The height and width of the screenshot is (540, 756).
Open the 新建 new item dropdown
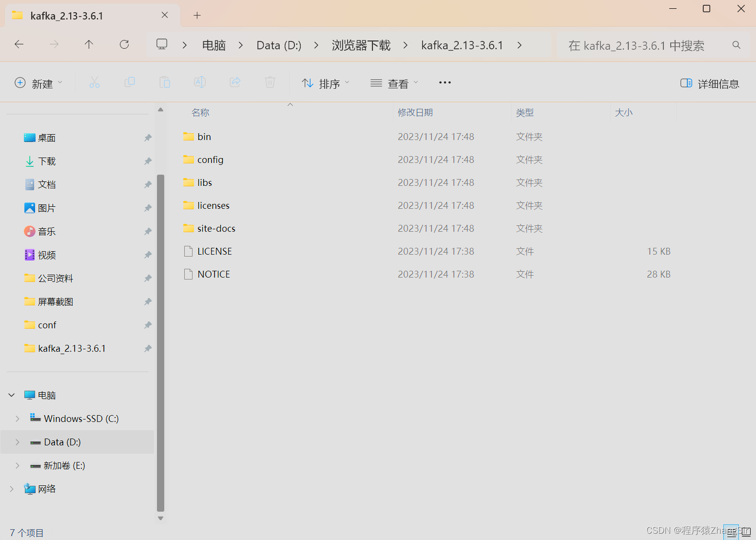click(39, 83)
